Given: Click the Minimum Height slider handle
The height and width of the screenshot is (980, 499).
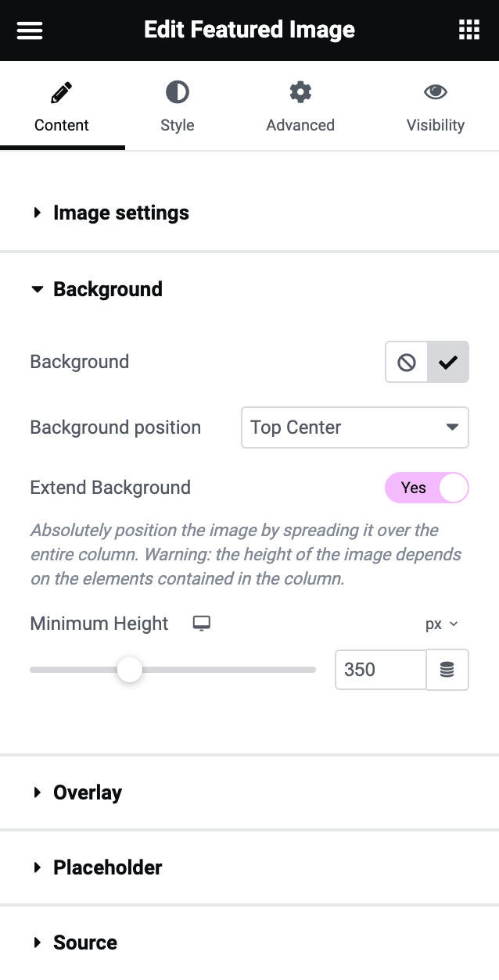Looking at the screenshot, I should tap(130, 670).
